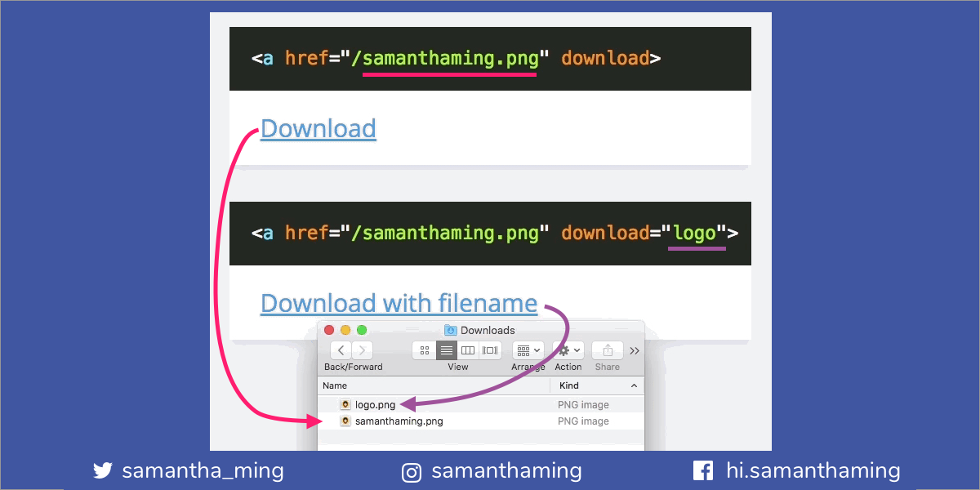
Task: Click PNG image kind of samanthaming.png
Action: 583,421
